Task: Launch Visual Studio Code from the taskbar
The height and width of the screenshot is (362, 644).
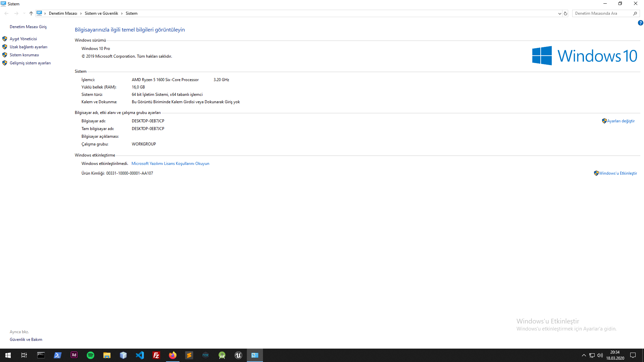Action: [x=140, y=355]
